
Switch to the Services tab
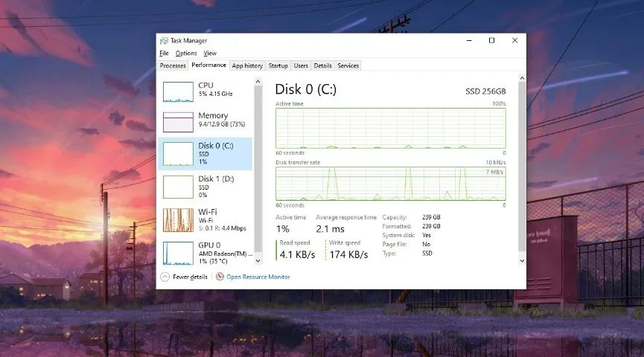tap(348, 65)
